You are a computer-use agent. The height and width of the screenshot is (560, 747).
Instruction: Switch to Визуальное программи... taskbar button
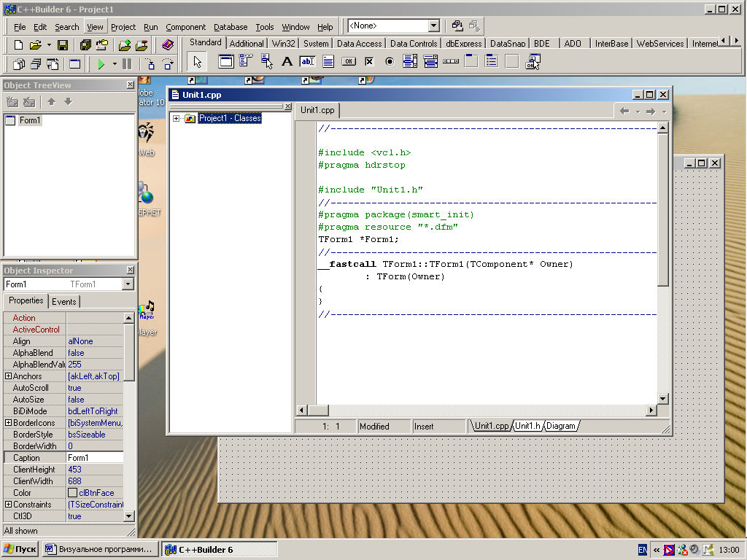coord(99,549)
